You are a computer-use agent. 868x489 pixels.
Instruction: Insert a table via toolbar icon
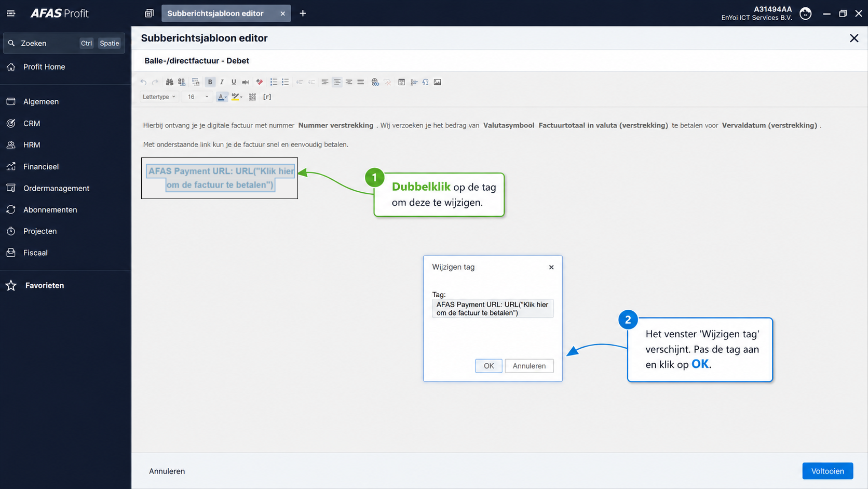(x=402, y=82)
